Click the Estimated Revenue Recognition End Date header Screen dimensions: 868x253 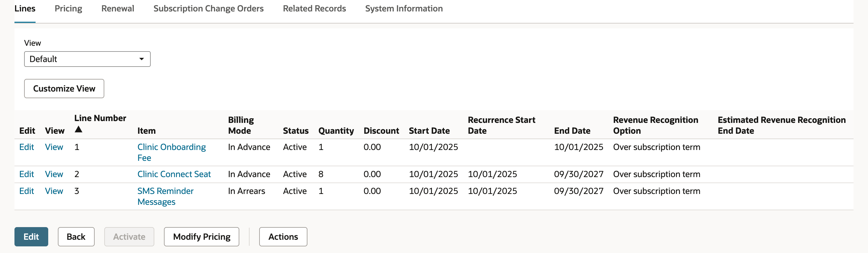pyautogui.click(x=782, y=125)
